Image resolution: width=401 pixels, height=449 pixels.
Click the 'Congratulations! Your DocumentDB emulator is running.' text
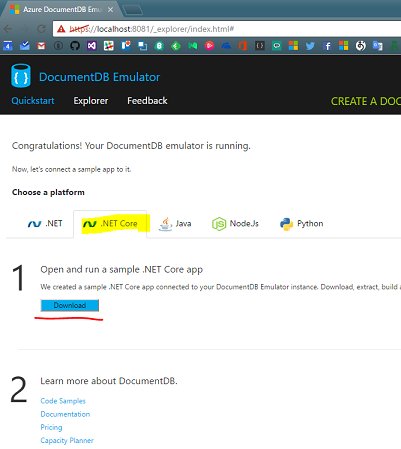tap(131, 146)
